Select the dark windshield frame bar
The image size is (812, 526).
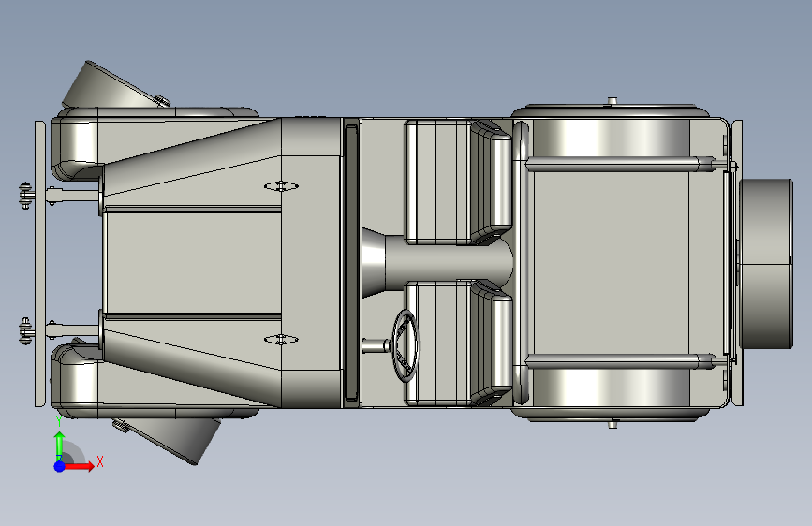351,262
